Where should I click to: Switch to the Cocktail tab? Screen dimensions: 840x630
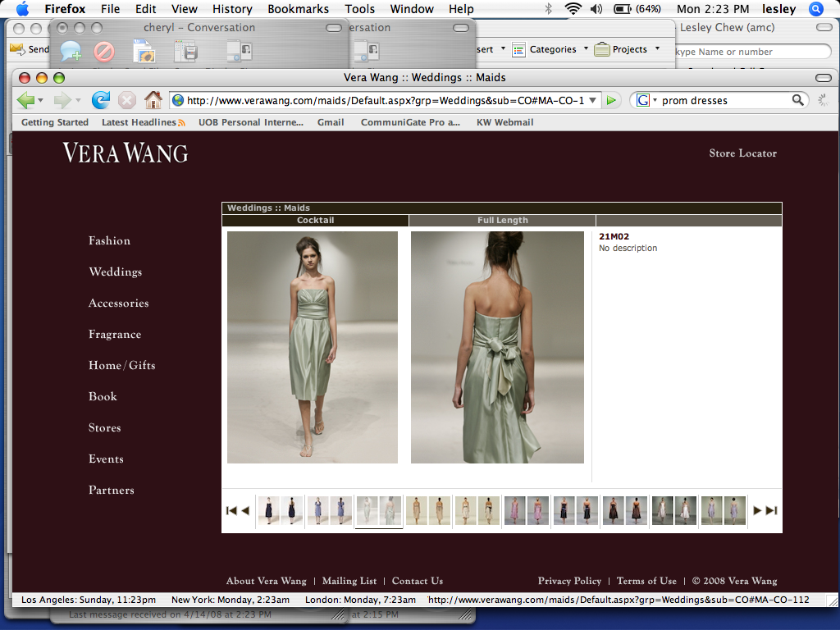(x=315, y=220)
